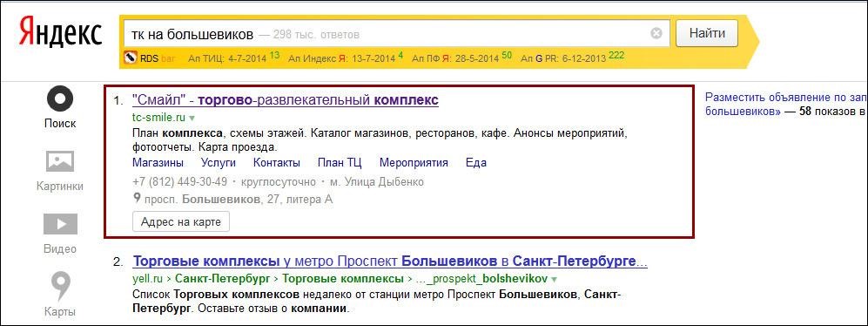Click Ап Индекс Я: 13-7-2014 entry
Screen dimensions: 868x326
click(346, 58)
